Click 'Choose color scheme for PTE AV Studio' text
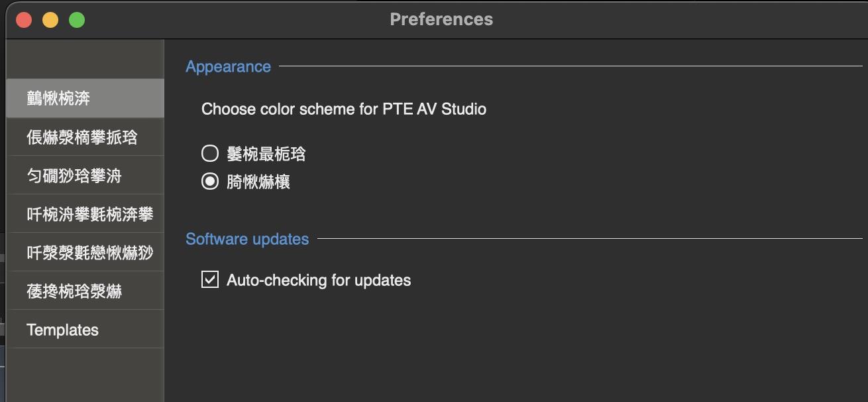Image resolution: width=868 pixels, height=402 pixels. pyautogui.click(x=343, y=109)
